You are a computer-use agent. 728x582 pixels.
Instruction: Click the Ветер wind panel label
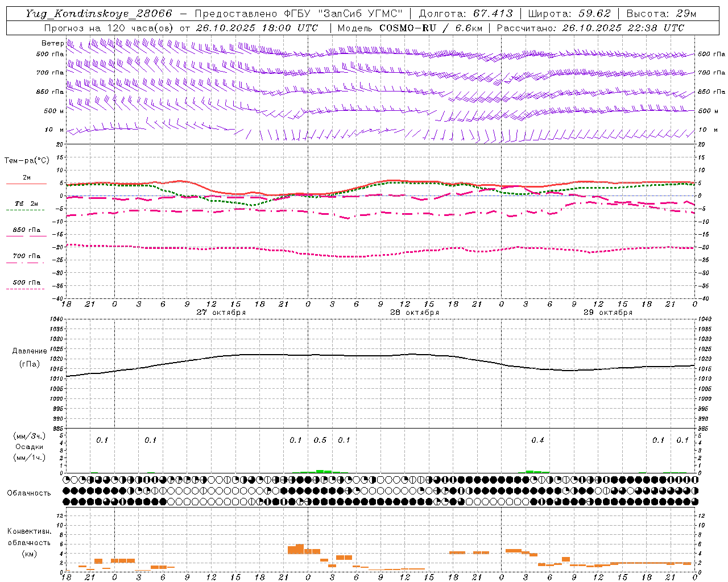pos(52,43)
